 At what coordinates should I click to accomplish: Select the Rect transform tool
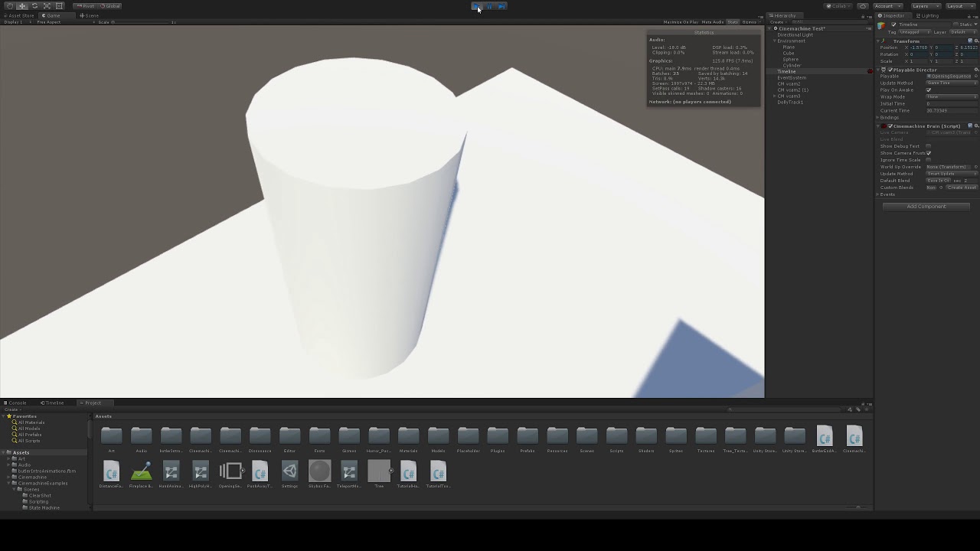point(59,6)
